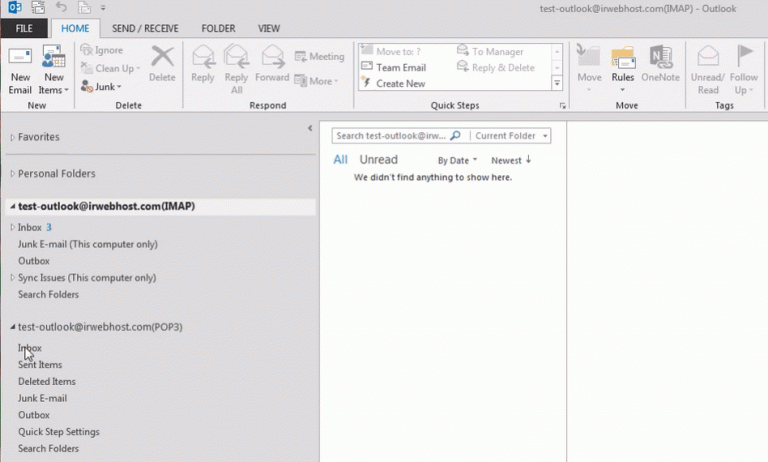Screen dimensions: 768x462
Task: Click the OneNote icon
Action: click(x=660, y=57)
